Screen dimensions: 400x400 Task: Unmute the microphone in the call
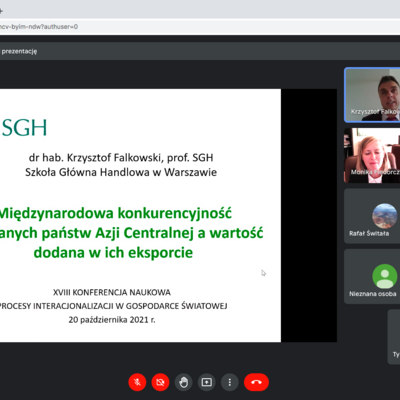pos(137,382)
